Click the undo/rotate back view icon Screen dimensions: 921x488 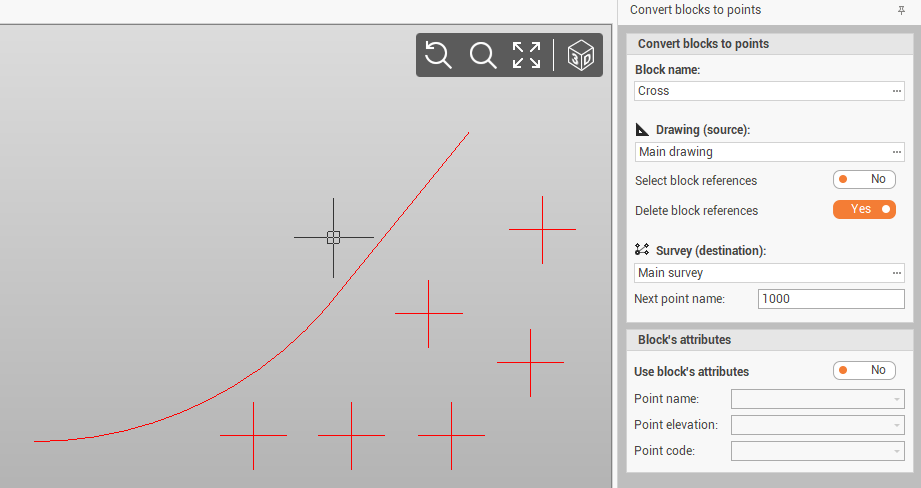[x=438, y=55]
